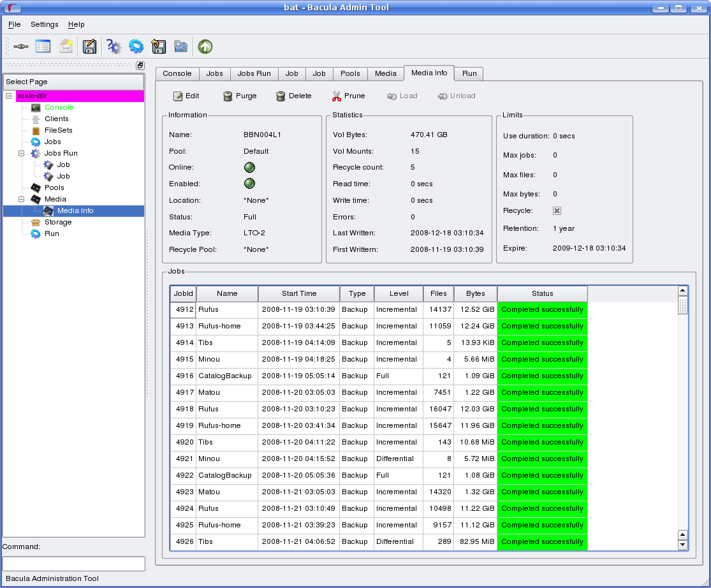Click the Purge button
711x588 pixels.
coord(240,96)
